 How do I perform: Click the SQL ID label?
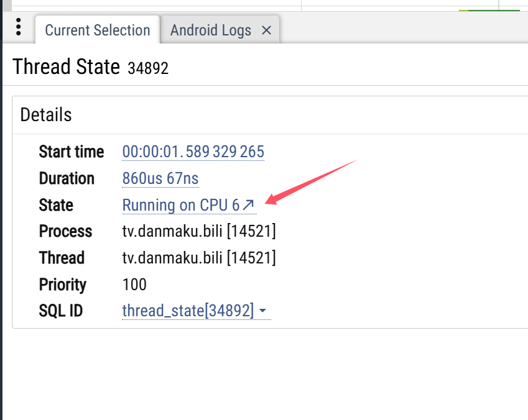coord(60,311)
